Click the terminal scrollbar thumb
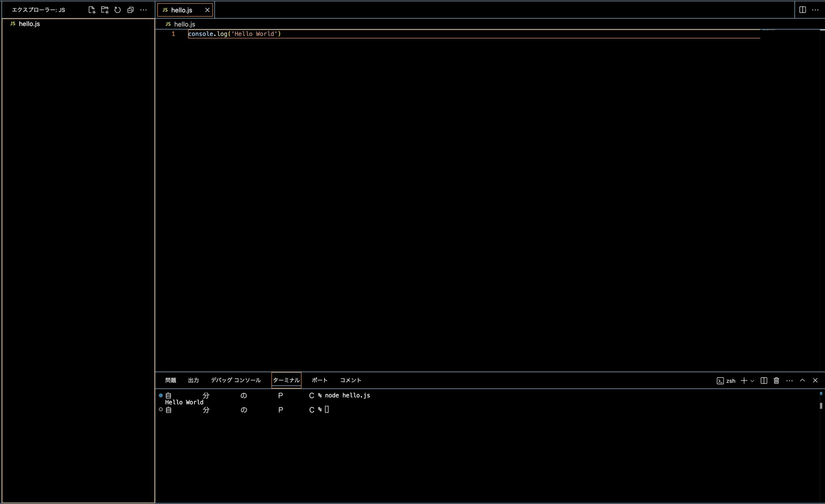 click(821, 405)
